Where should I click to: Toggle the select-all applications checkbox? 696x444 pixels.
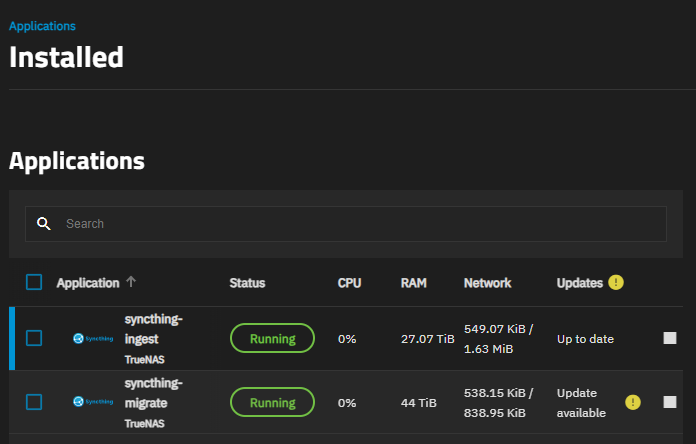34,283
